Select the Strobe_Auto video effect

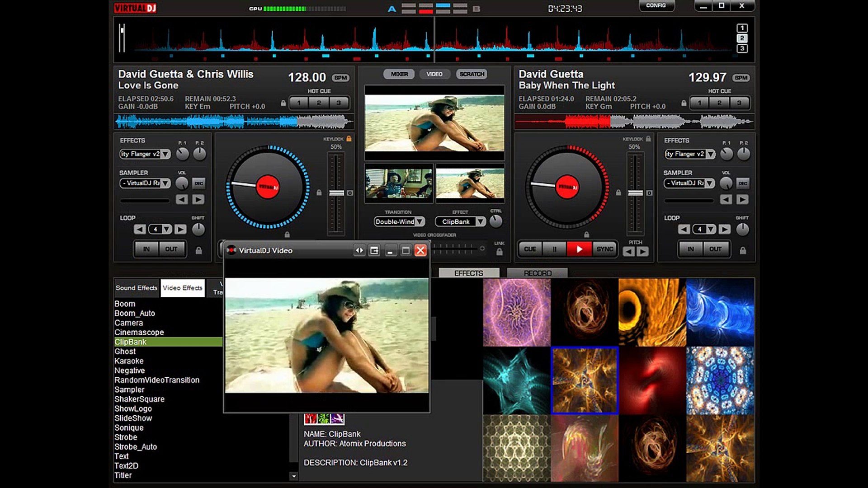136,447
